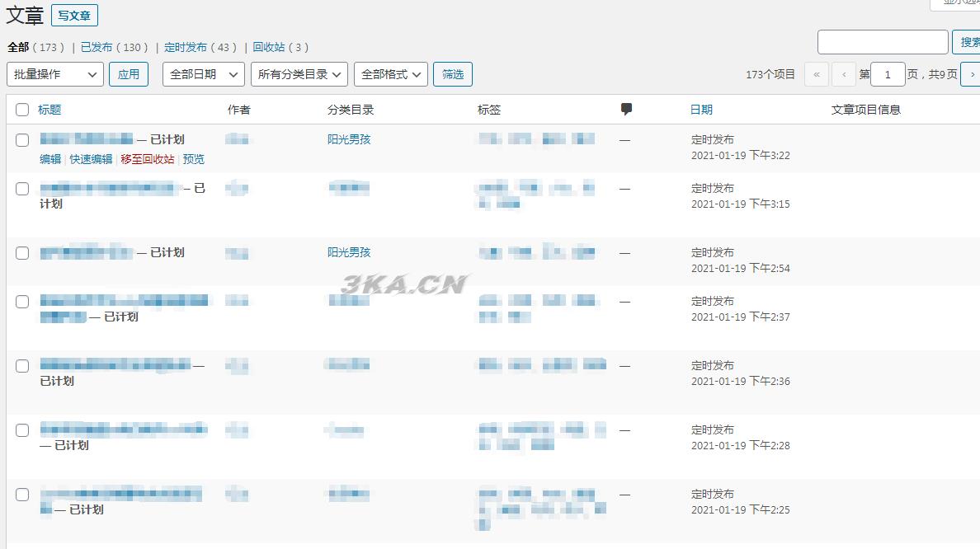Tick the select-all checkbox in header

(x=22, y=110)
